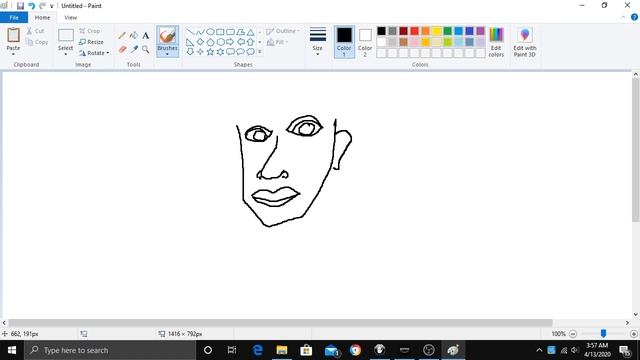Open the File menu

click(x=14, y=18)
